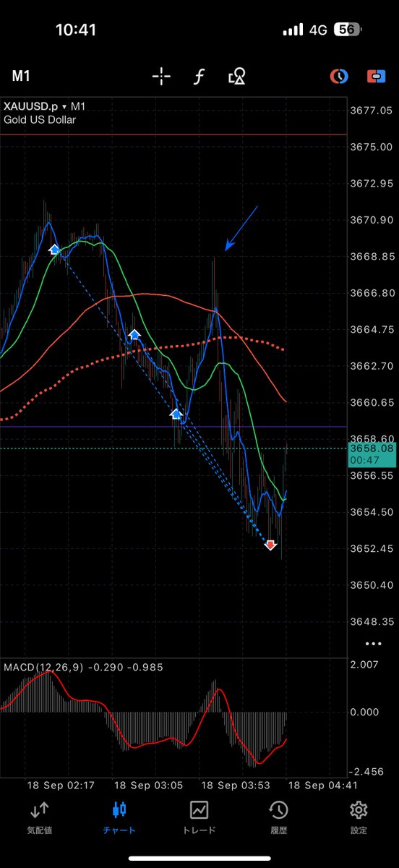The height and width of the screenshot is (868, 399).
Task: Tap the red sell arrow trade marker
Action: [x=271, y=544]
